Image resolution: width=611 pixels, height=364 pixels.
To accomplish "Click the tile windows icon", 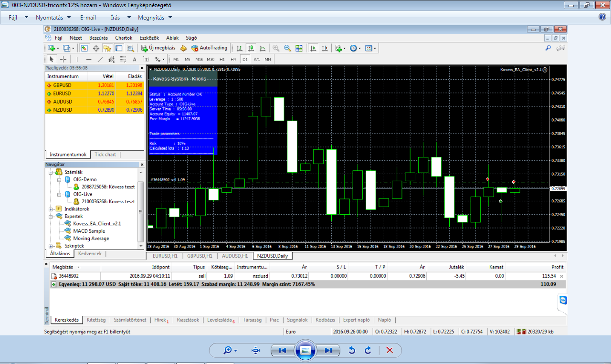I will pyautogui.click(x=299, y=48).
